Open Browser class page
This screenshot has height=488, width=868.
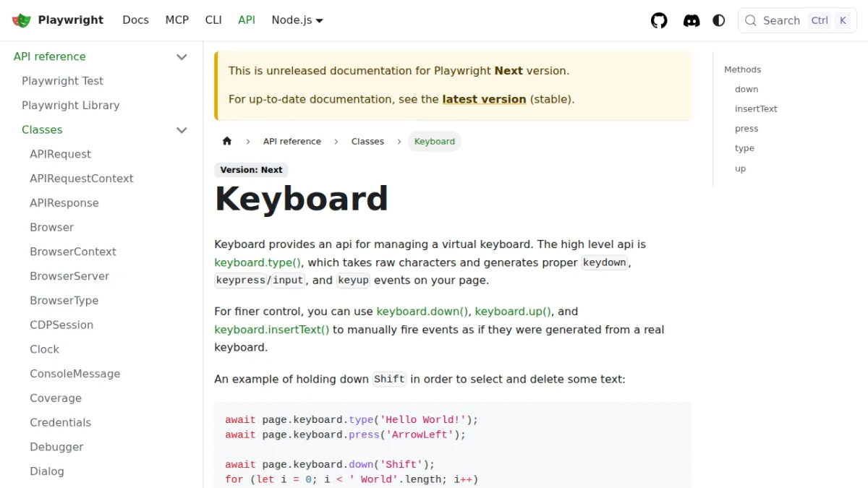click(51, 228)
